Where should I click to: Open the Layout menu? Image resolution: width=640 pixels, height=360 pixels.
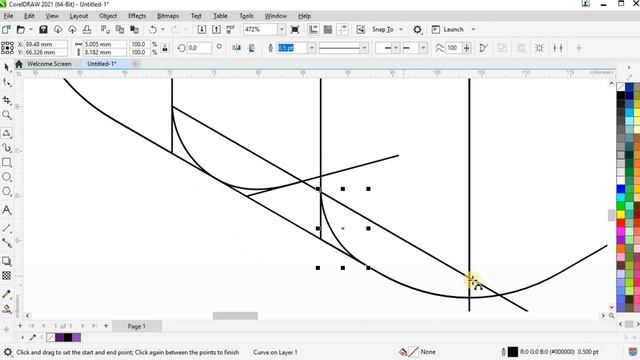(79, 16)
